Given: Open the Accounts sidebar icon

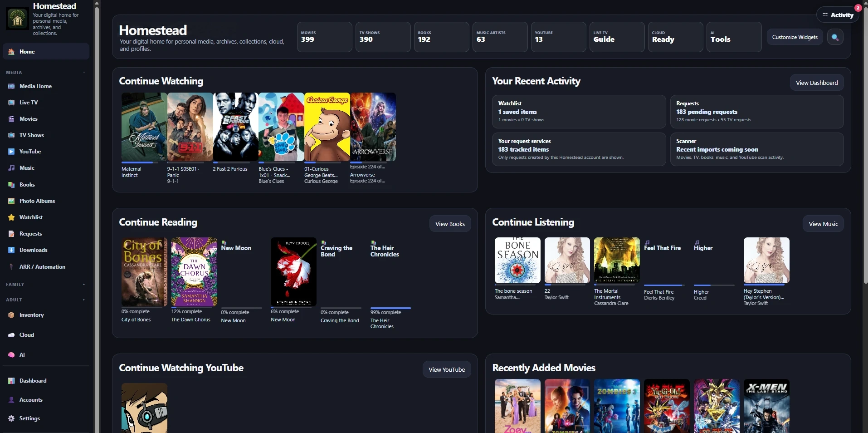Looking at the screenshot, I should click(x=11, y=400).
